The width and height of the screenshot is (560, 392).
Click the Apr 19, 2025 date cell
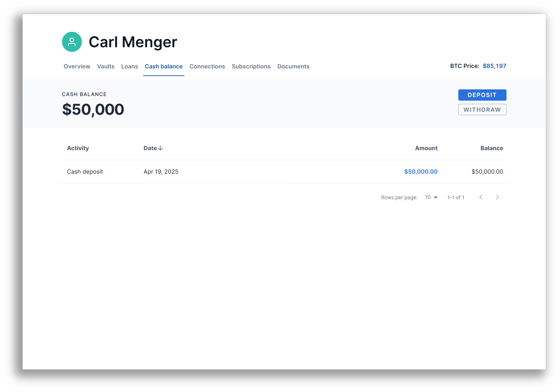161,172
